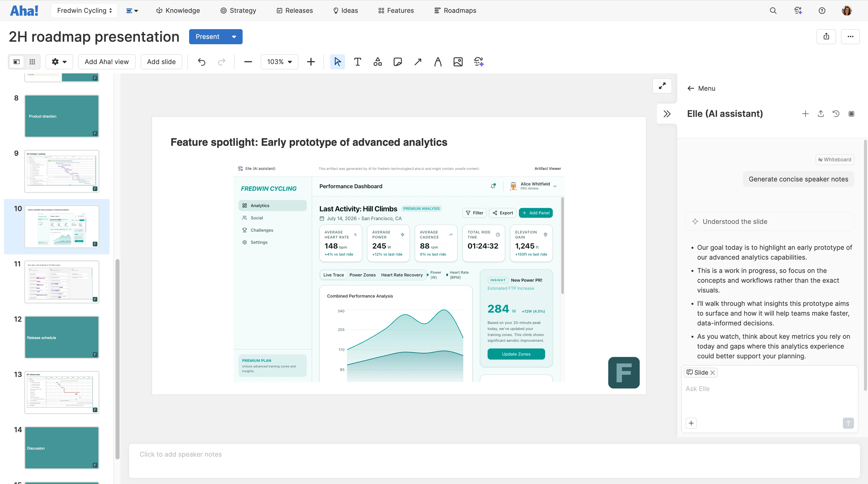Open Elle conversation history
Viewport: 868px width, 484px height.
[x=836, y=114]
